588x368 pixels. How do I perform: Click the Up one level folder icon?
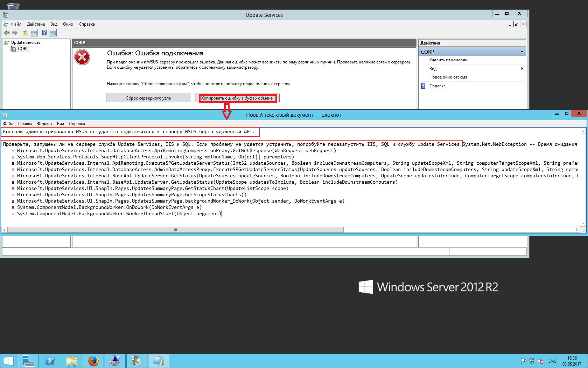click(x=26, y=33)
